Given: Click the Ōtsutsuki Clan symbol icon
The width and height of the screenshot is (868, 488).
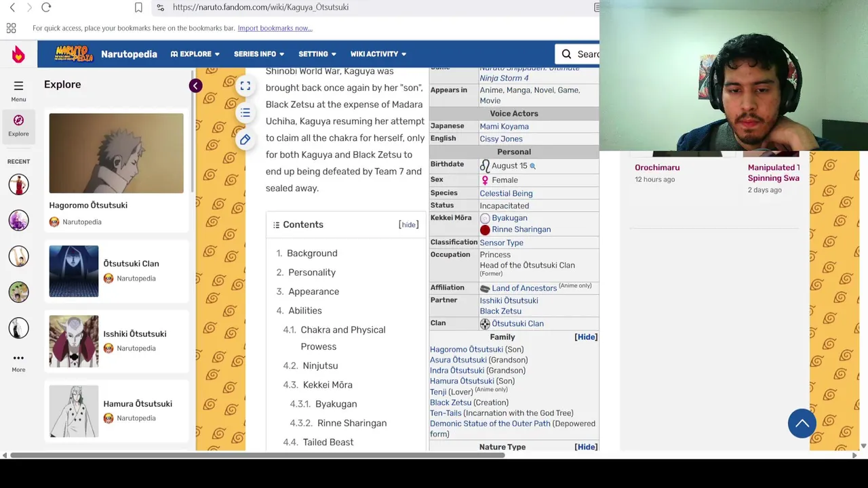Looking at the screenshot, I should 485,324.
